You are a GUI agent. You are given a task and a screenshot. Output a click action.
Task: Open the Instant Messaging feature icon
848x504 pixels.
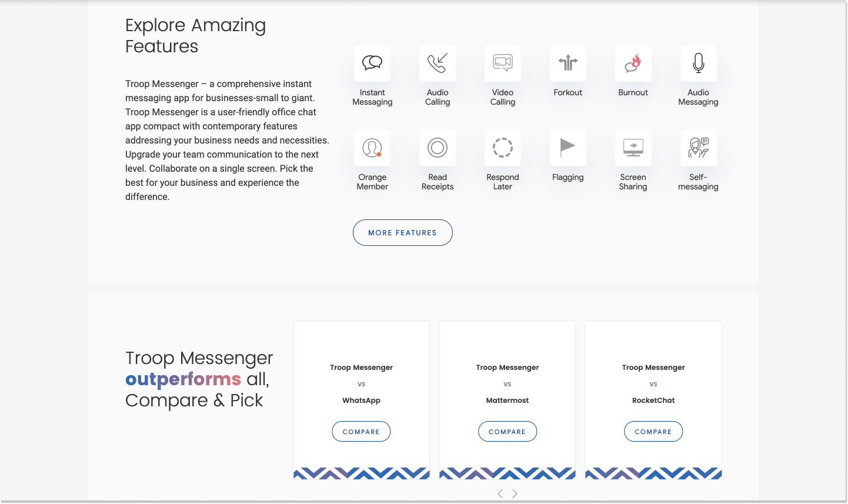point(372,63)
